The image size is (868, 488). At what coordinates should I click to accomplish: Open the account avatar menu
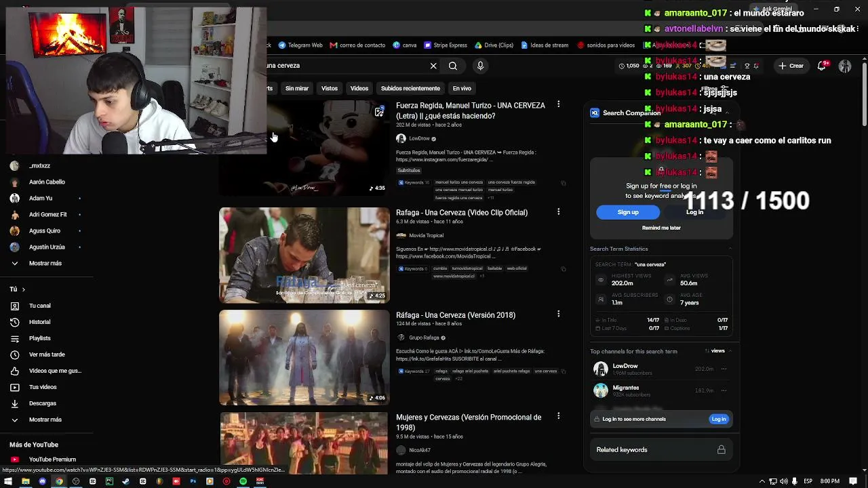click(x=845, y=66)
